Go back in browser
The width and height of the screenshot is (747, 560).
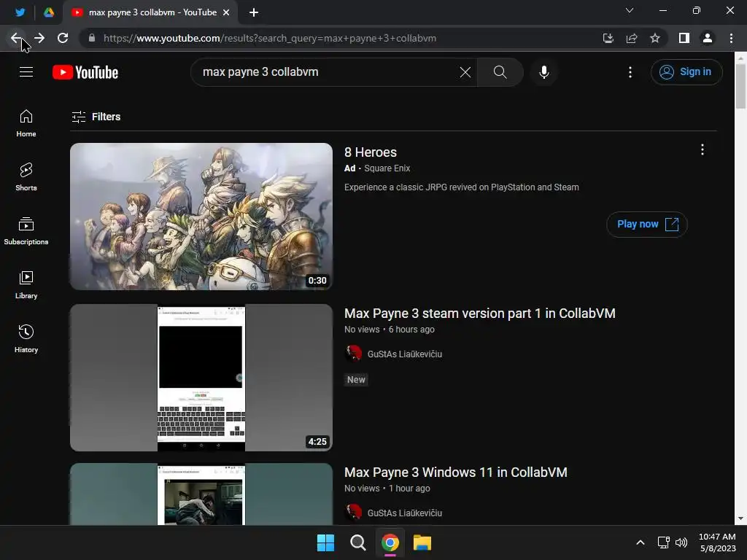click(16, 38)
